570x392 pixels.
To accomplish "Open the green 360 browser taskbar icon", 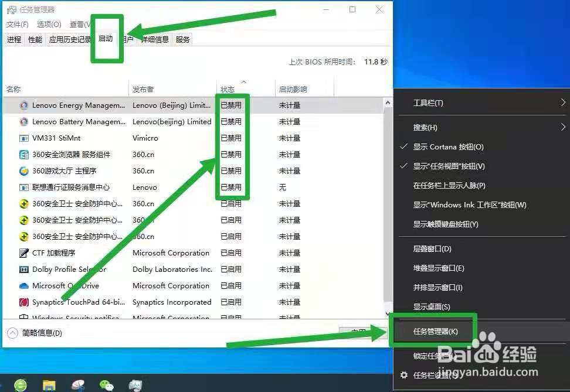I will [x=21, y=385].
